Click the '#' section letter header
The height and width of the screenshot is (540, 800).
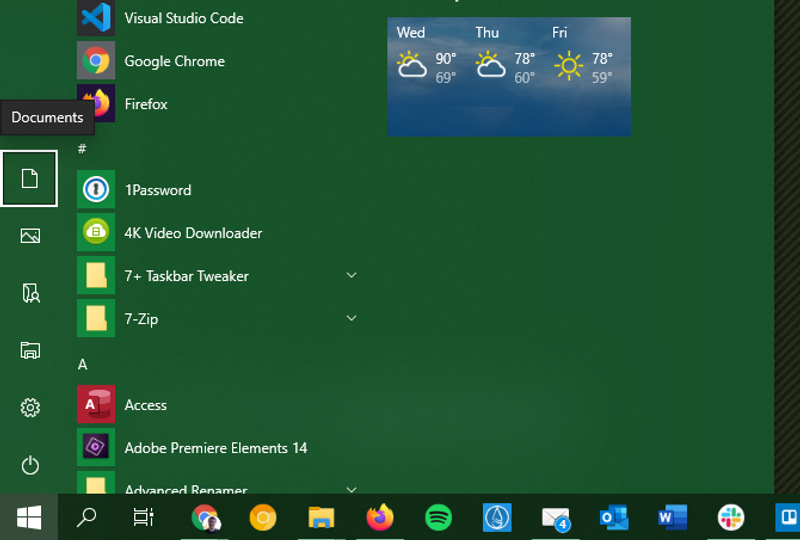(x=82, y=149)
